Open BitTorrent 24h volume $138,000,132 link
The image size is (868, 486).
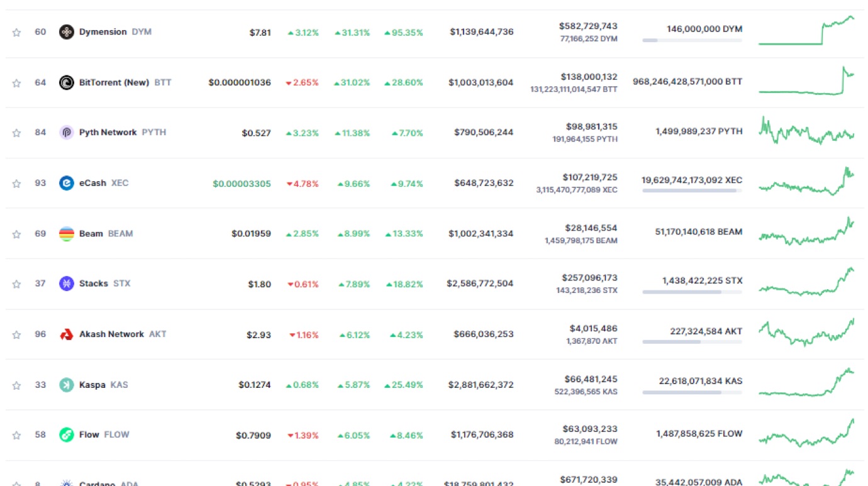click(588, 77)
